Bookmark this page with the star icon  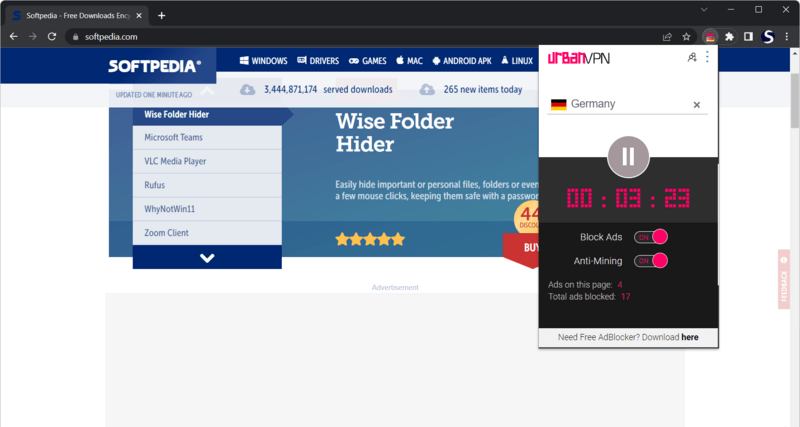pos(686,37)
